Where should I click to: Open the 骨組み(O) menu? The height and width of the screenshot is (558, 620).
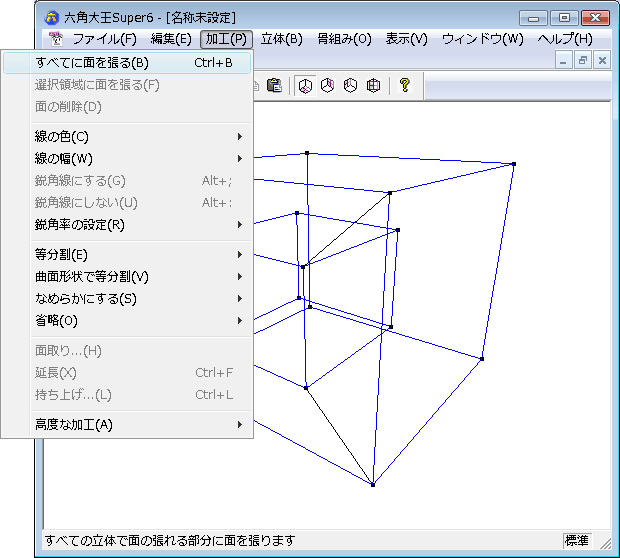(x=344, y=39)
